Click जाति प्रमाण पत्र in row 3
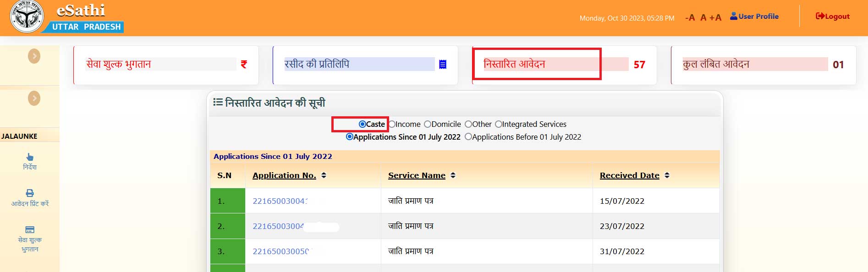This screenshot has height=272, width=868. pyautogui.click(x=411, y=251)
